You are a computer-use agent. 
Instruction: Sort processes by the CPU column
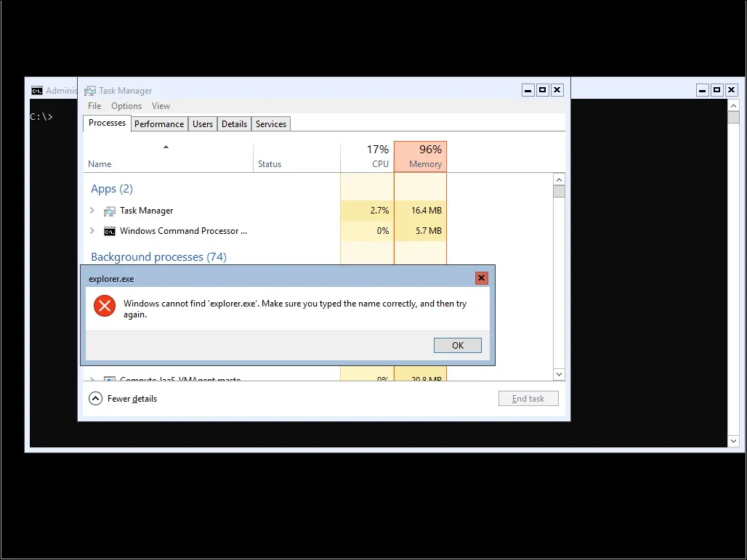pos(367,157)
